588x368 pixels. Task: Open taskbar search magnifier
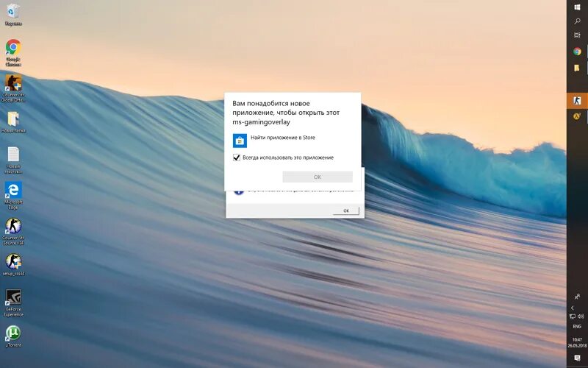coord(577,21)
